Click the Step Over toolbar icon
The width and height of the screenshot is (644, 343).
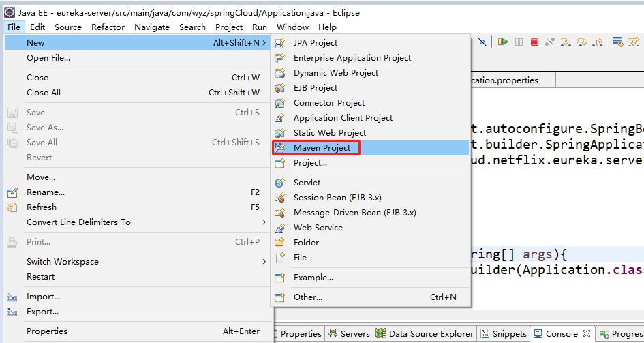(x=581, y=42)
